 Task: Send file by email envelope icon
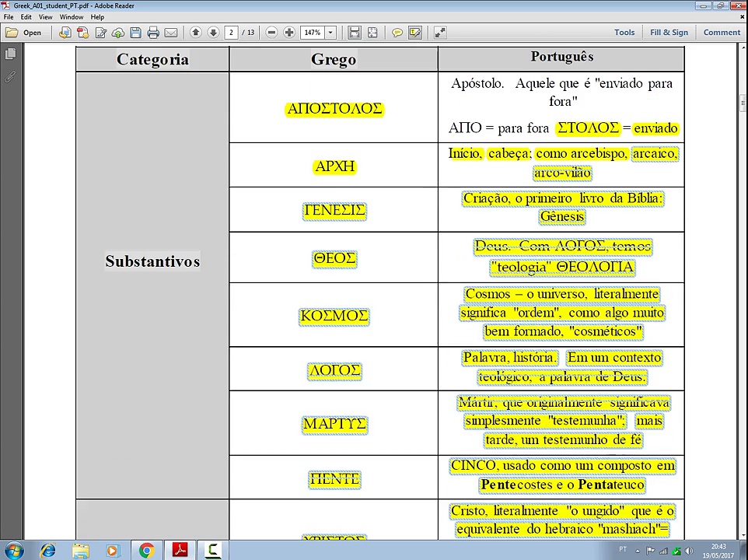[171, 33]
